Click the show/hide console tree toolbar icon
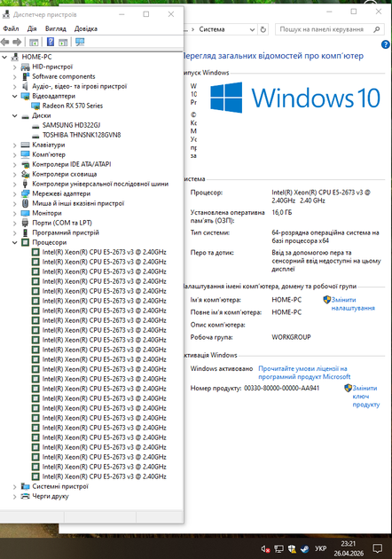 34,42
